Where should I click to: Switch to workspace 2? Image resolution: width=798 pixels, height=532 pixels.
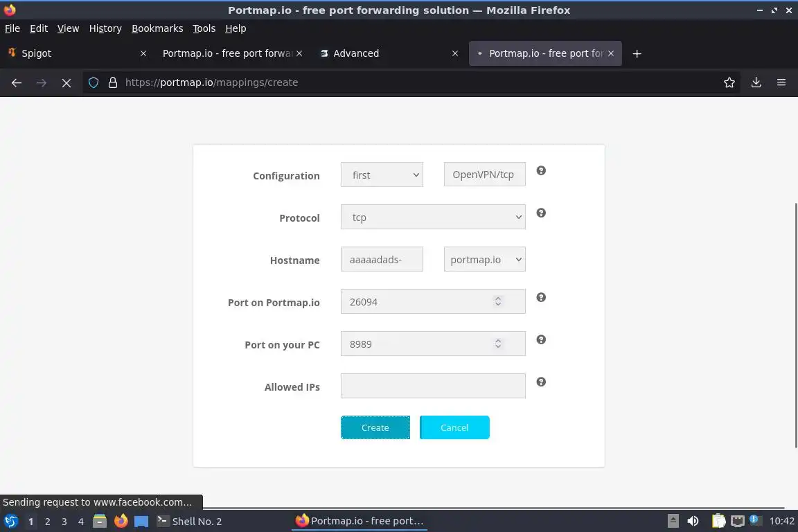point(47,522)
